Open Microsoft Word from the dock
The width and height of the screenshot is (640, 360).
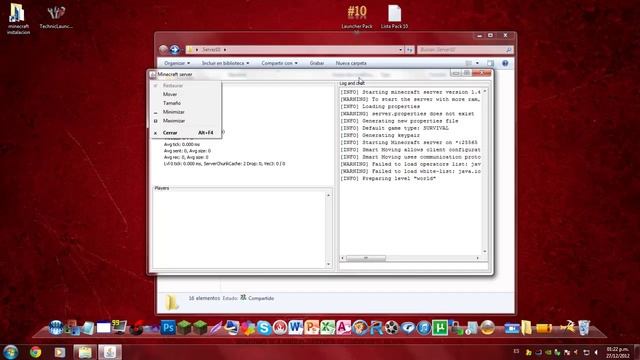296,327
